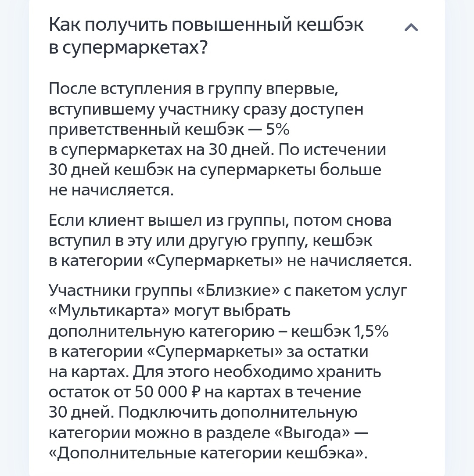Collapse the FAQ section using the chevron arrow
The width and height of the screenshot is (474, 476).
pos(411,28)
